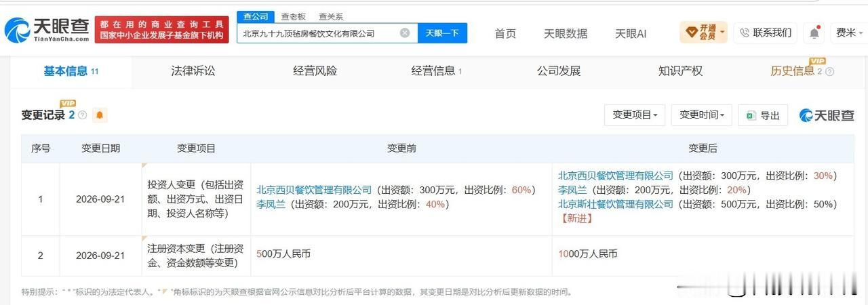Click the 500万人民币 value
The image size is (868, 305).
(283, 254)
